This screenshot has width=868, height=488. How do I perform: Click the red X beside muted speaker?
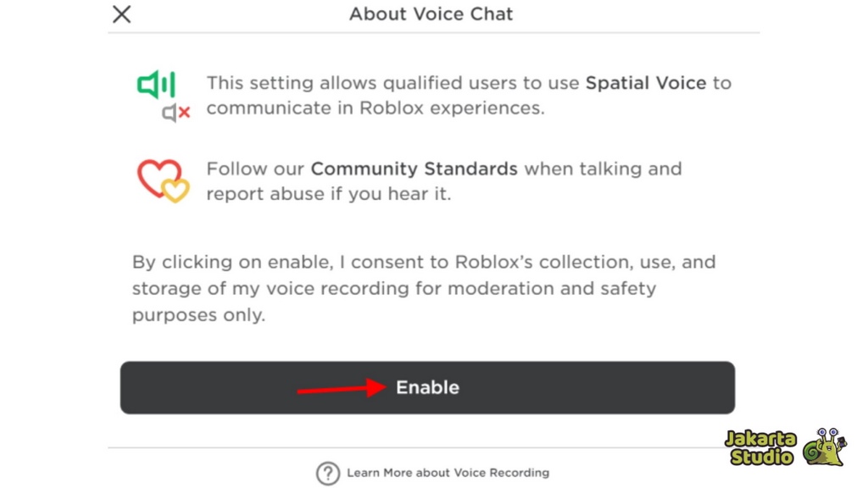pyautogui.click(x=184, y=113)
